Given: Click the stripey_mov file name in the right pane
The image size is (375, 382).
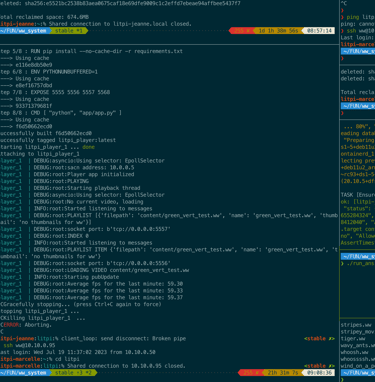Looking at the screenshot, I should click(x=358, y=332).
